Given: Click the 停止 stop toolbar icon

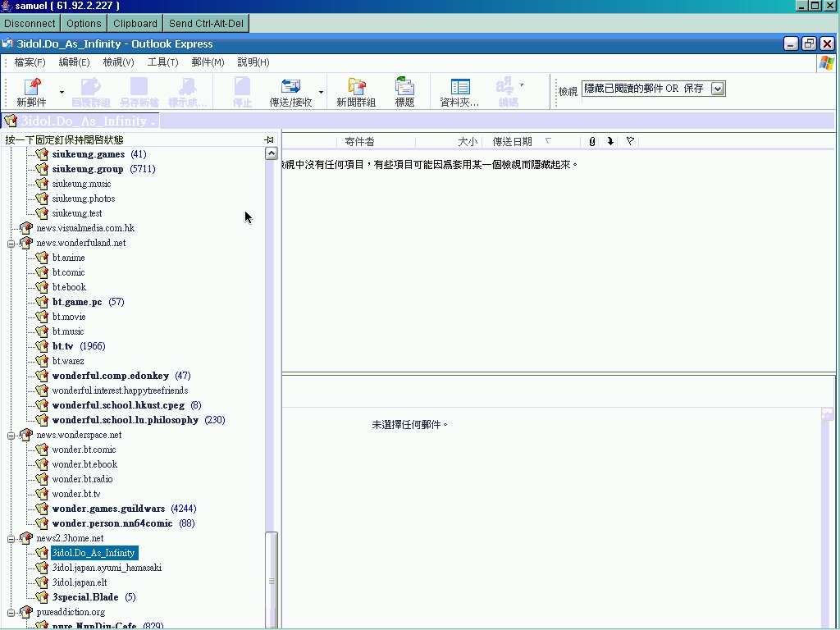Looking at the screenshot, I should (242, 92).
